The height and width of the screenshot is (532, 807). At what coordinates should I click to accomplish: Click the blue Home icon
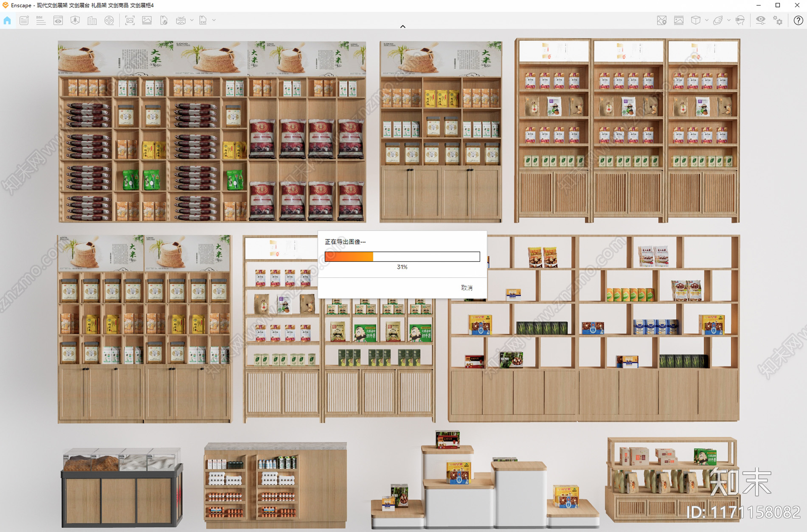coord(7,21)
